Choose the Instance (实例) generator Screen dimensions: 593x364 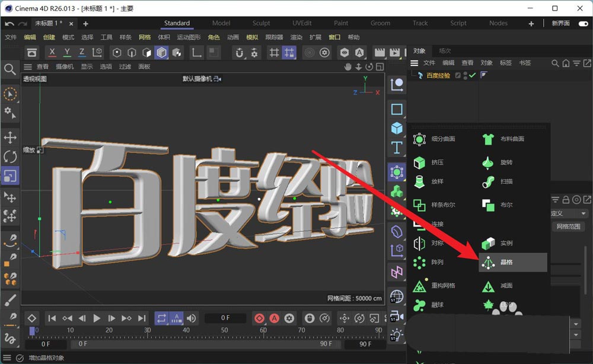click(x=498, y=243)
